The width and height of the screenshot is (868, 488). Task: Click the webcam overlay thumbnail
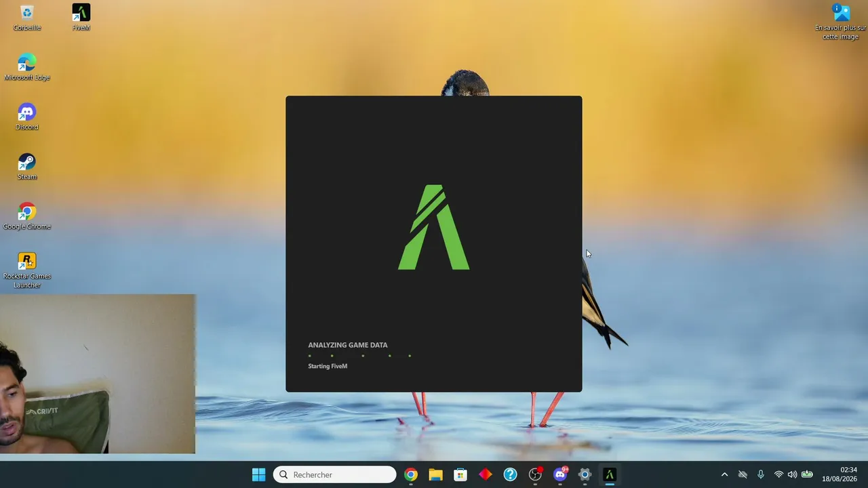tap(98, 373)
